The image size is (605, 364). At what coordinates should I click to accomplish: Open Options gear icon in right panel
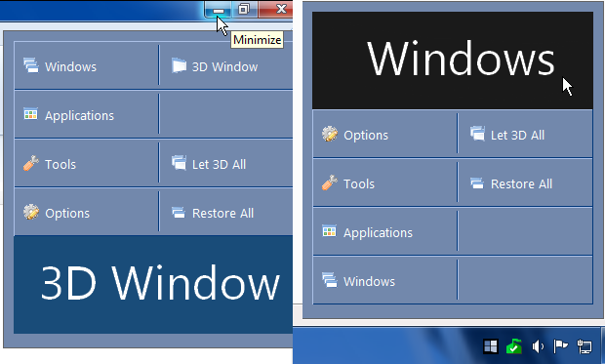pyautogui.click(x=330, y=134)
